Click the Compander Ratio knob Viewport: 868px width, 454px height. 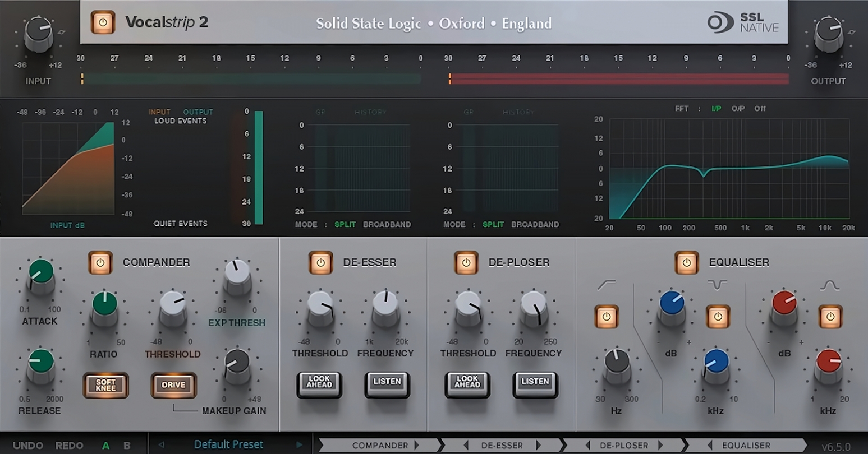tap(104, 306)
